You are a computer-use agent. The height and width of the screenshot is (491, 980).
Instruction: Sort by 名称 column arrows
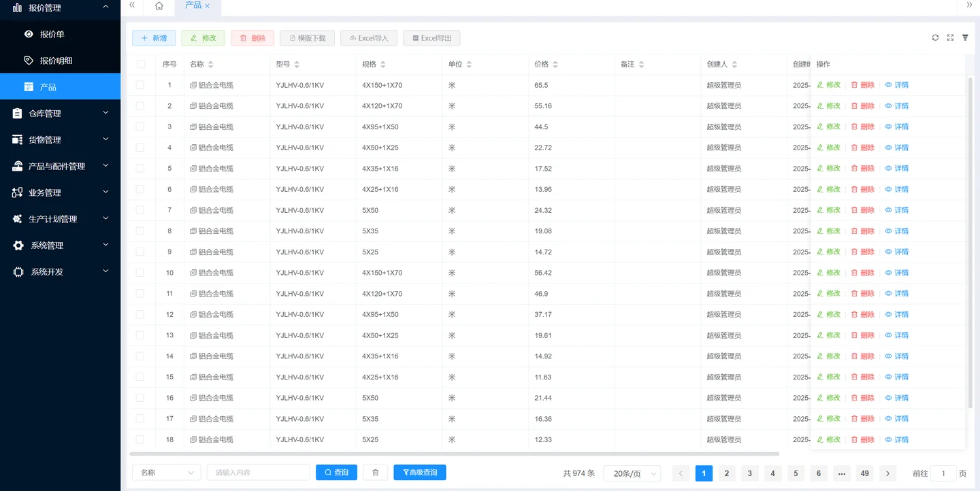click(210, 65)
